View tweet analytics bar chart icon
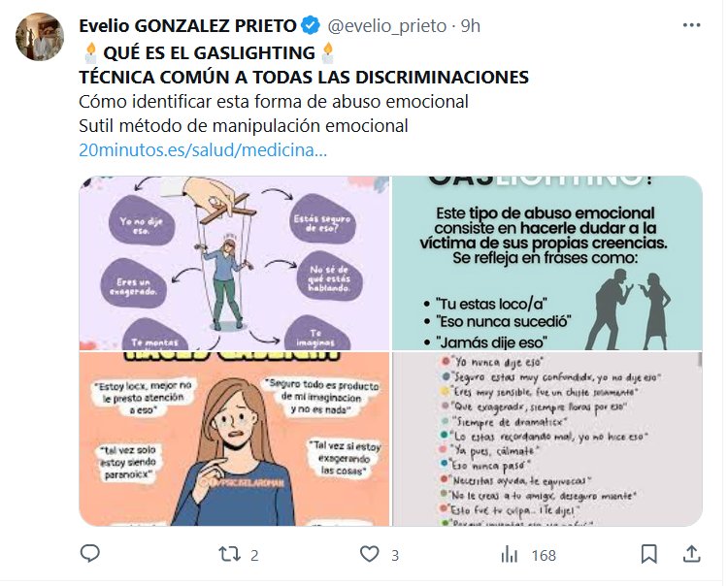Viewport: 728px width, 586px height. tap(510, 554)
